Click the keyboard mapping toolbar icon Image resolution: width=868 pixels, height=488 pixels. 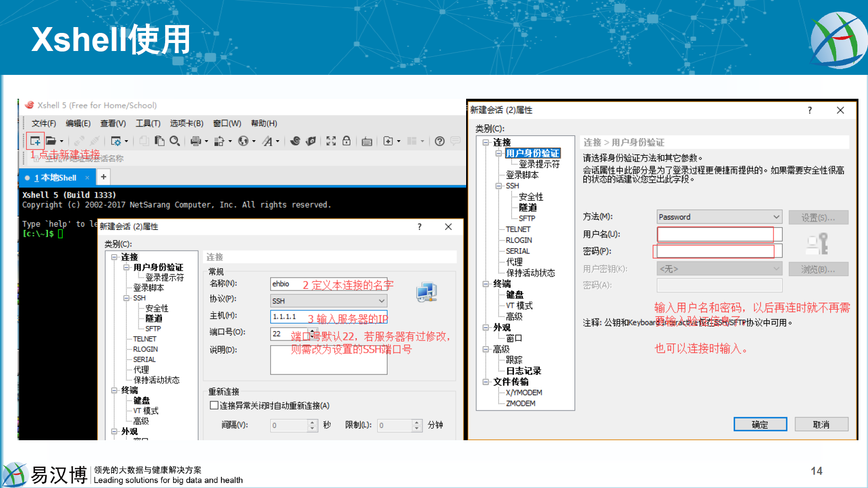coord(367,141)
